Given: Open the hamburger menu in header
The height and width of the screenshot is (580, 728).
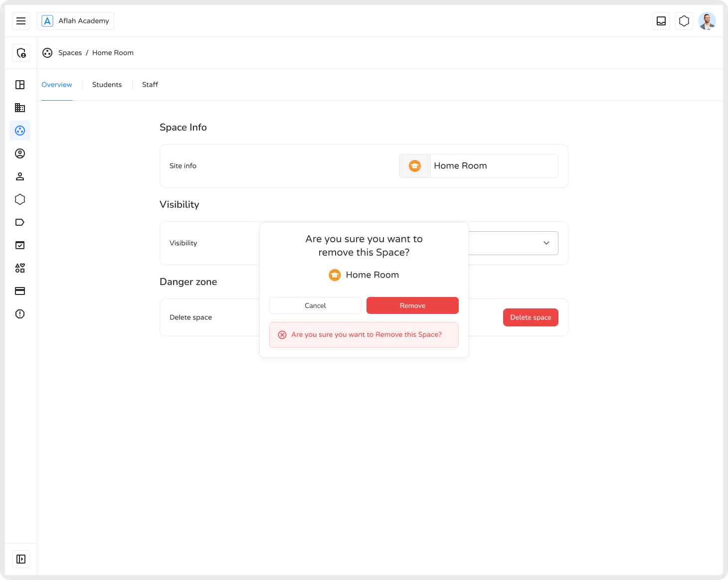Looking at the screenshot, I should [21, 21].
